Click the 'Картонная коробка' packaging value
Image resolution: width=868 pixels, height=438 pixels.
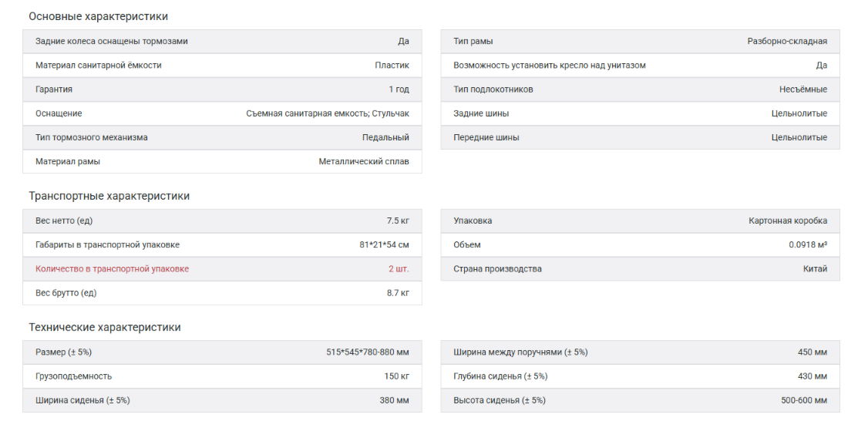788,221
